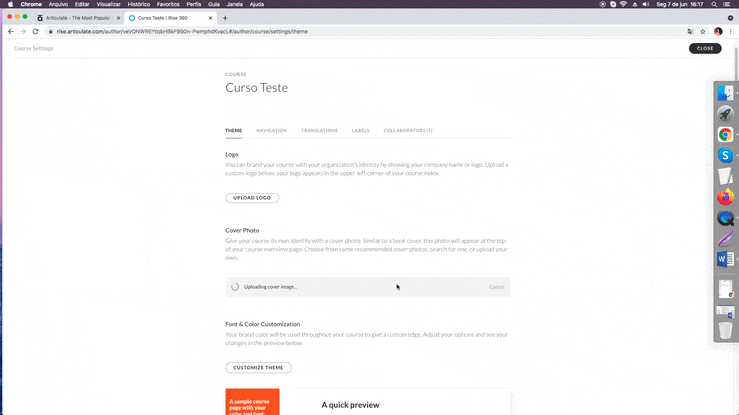
Task: Open the Translations tab
Action: coord(319,130)
